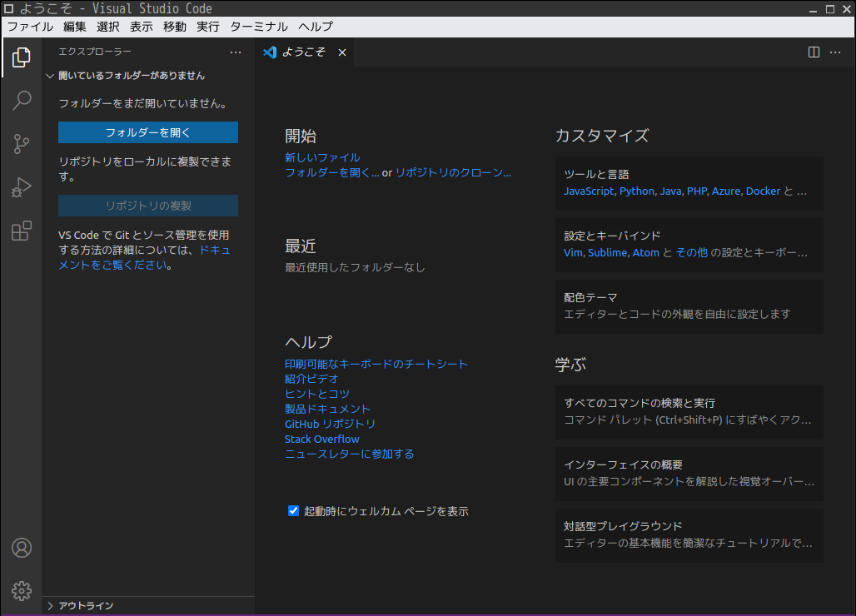This screenshot has width=856, height=616.
Task: Open the Run and Debug view icon
Action: (22, 187)
